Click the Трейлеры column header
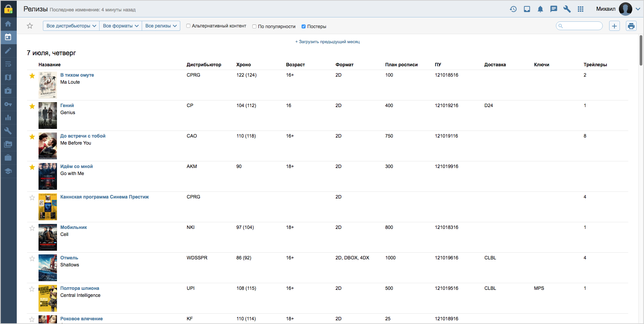 [x=595, y=65]
